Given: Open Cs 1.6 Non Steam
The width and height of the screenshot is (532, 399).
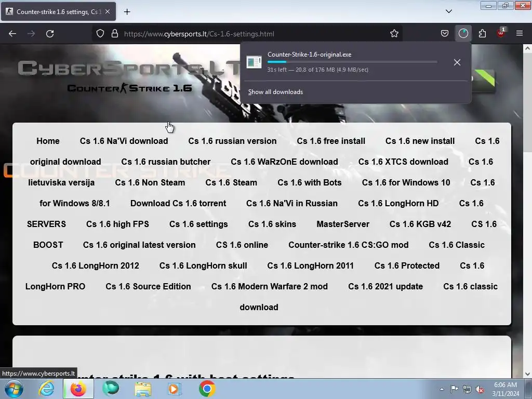Looking at the screenshot, I should point(150,182).
